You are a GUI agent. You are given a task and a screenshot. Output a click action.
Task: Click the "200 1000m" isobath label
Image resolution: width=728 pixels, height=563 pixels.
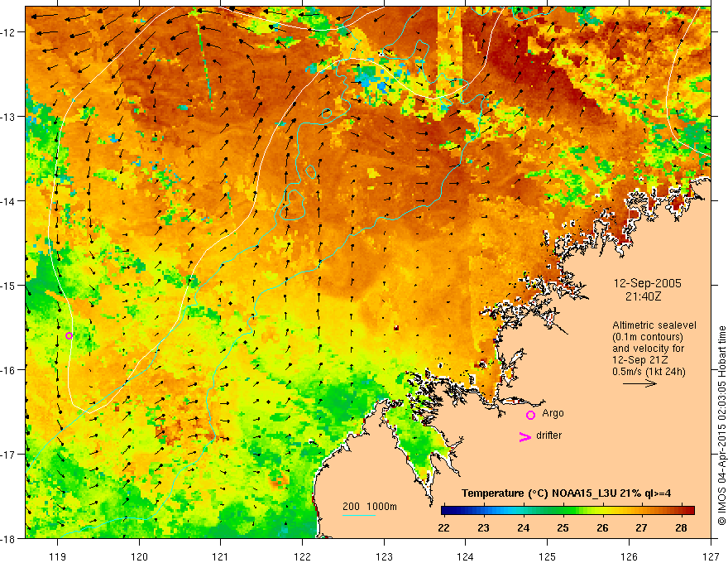pos(370,507)
